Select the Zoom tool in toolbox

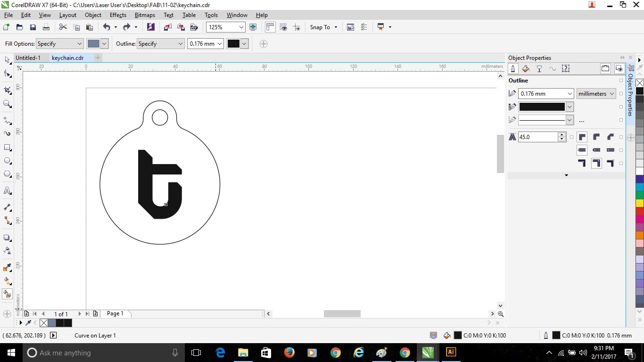tap(7, 104)
